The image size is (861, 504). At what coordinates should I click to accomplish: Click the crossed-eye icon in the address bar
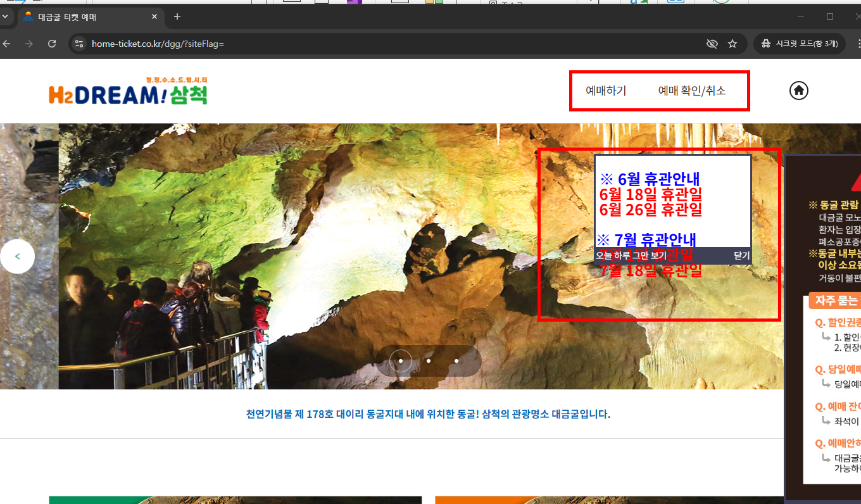pyautogui.click(x=712, y=44)
